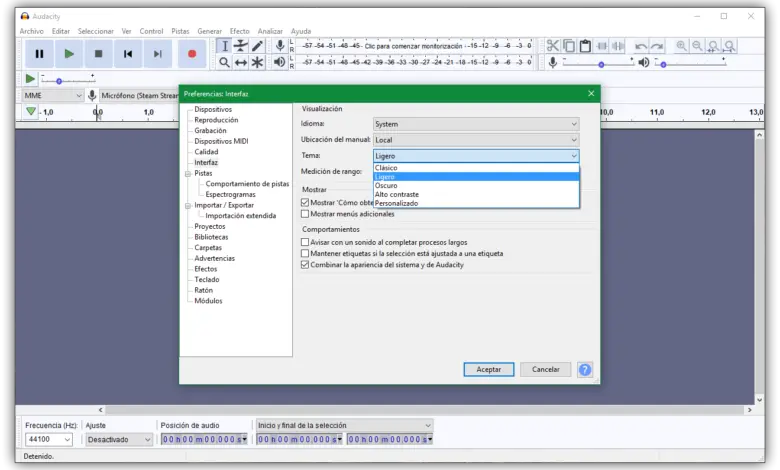
Task: Select Dispositivos in preferences tree
Action: point(213,109)
